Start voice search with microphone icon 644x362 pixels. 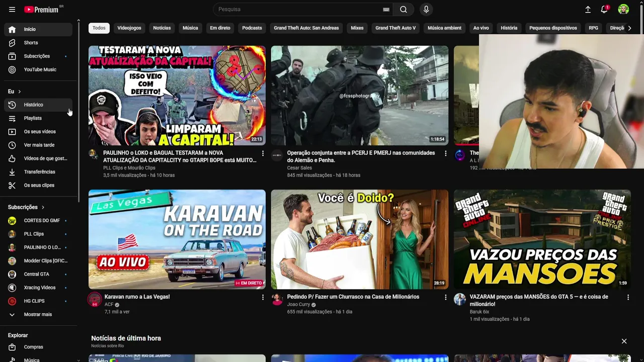426,9
